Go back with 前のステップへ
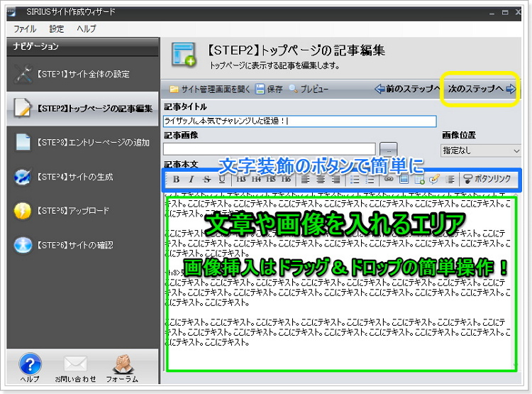Viewport: 532px width, 394px height. tap(407, 89)
